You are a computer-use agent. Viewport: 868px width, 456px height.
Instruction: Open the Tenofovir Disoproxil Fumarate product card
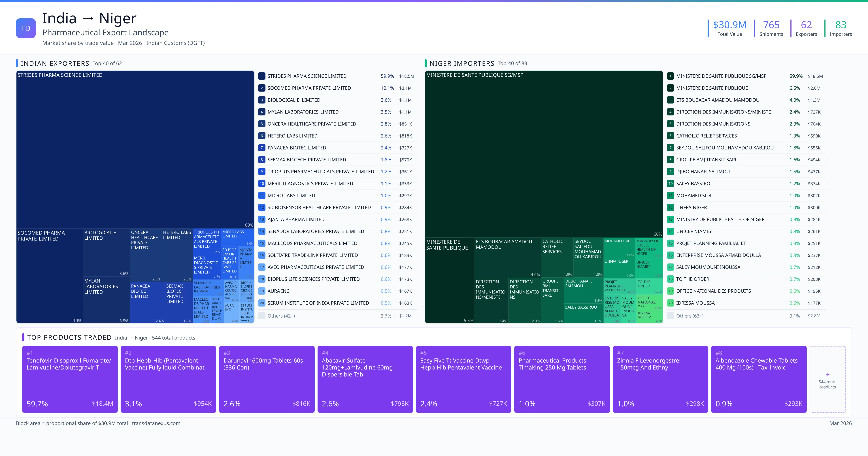70,379
